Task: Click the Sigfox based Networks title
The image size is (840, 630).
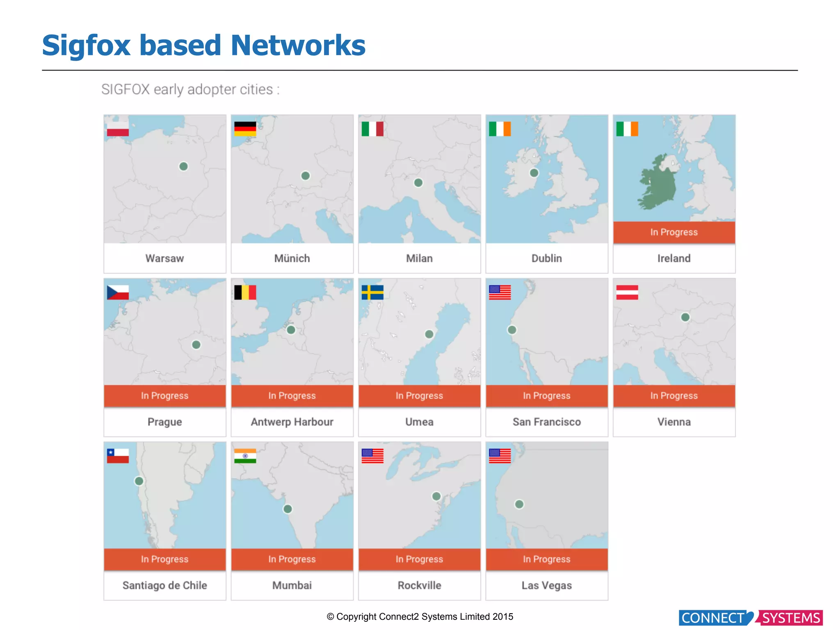Action: point(204,46)
